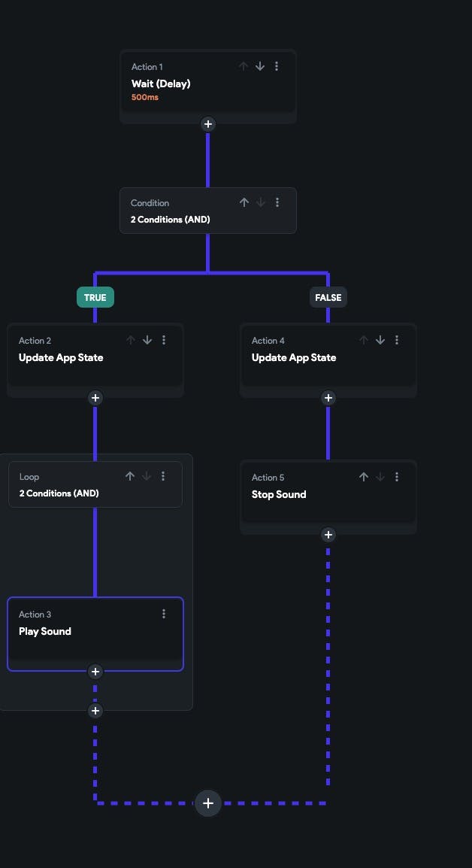Open the Loop node's options menu
Image resolution: width=472 pixels, height=868 pixels.
pyautogui.click(x=163, y=476)
